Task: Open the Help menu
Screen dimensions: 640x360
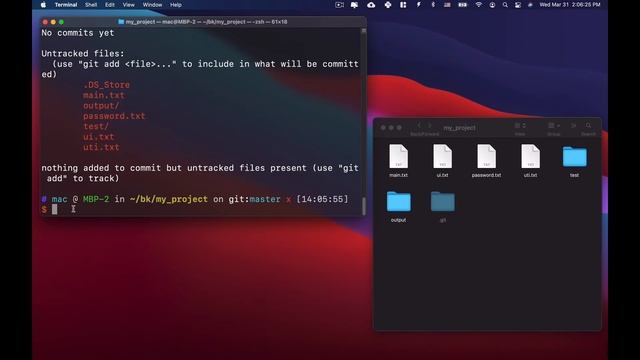Action: pos(176,5)
